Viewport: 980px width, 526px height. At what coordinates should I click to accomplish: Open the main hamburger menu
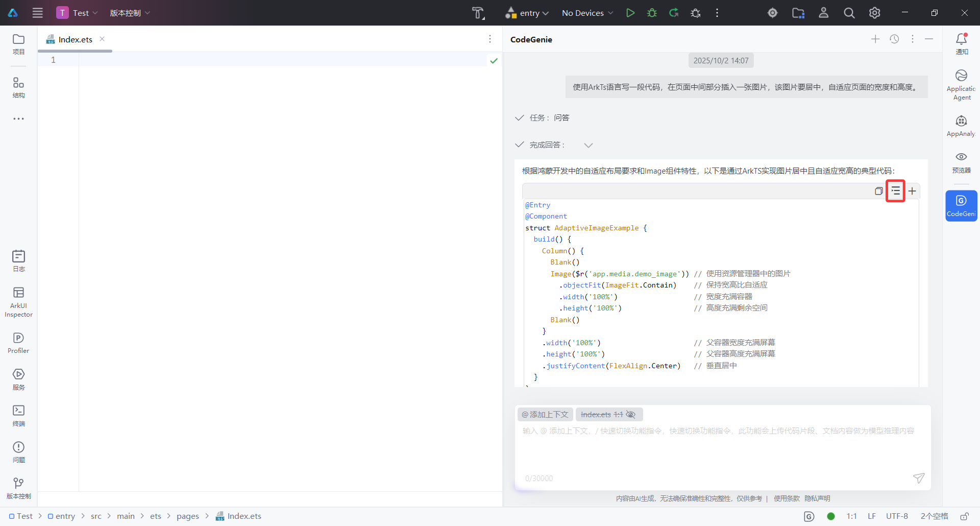pos(38,13)
